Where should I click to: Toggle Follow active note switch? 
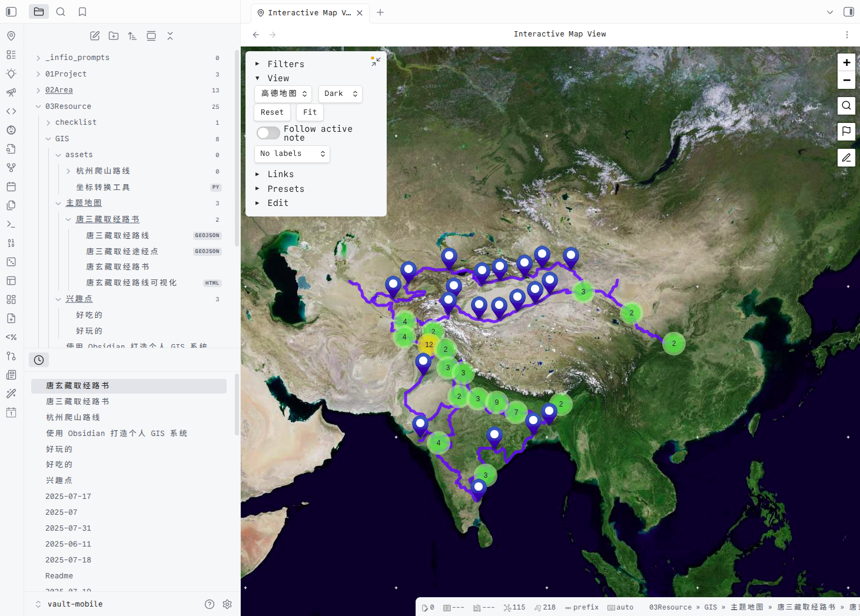pyautogui.click(x=268, y=133)
